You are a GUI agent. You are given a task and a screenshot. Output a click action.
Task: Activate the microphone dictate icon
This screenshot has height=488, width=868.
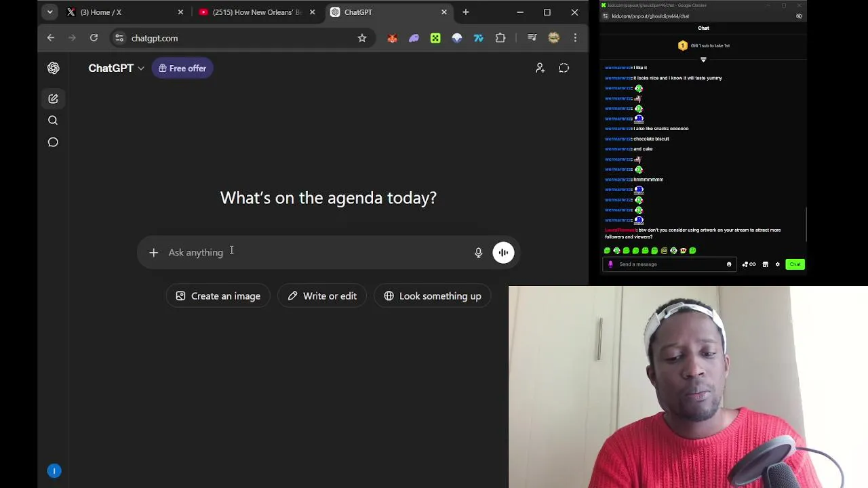pos(478,252)
